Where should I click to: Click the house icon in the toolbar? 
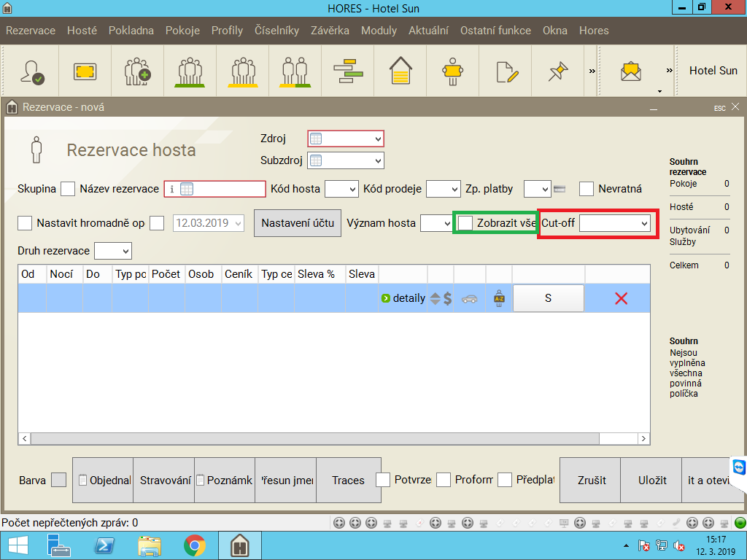point(400,71)
